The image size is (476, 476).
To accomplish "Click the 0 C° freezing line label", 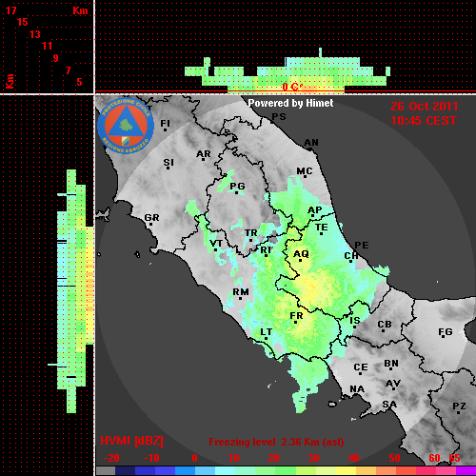I will click(x=292, y=87).
